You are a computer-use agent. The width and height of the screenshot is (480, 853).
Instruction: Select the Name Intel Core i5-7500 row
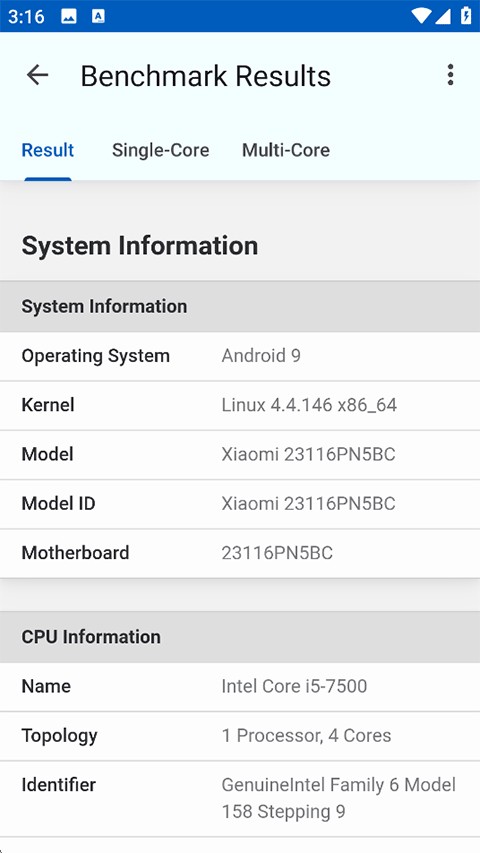click(240, 687)
